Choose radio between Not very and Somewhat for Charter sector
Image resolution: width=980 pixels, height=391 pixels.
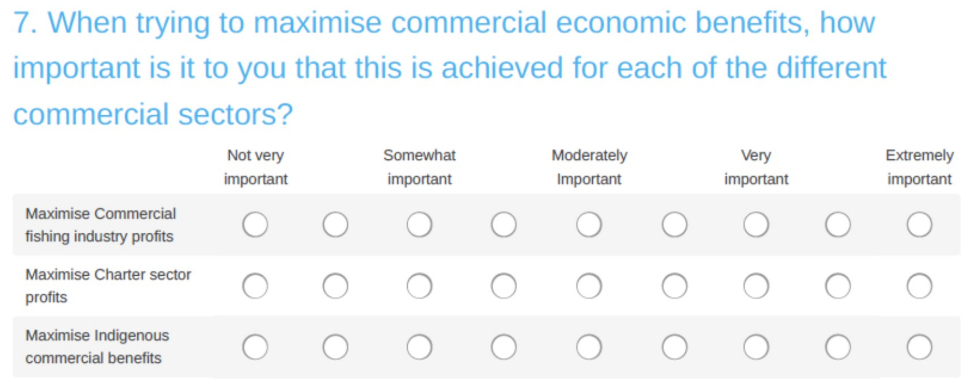[335, 286]
